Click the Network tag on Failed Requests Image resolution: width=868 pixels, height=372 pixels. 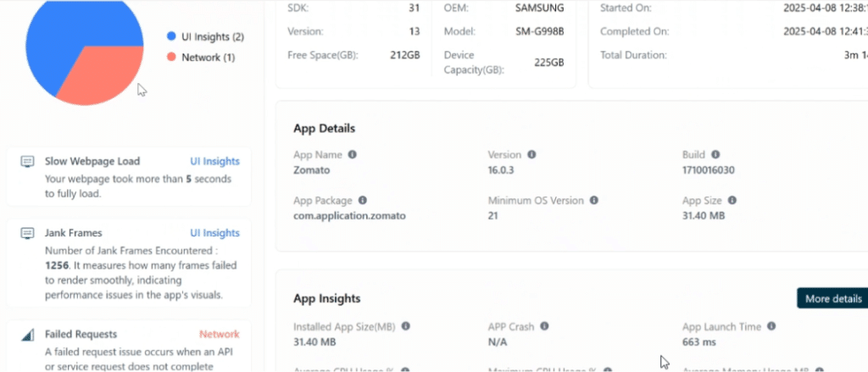coord(220,335)
